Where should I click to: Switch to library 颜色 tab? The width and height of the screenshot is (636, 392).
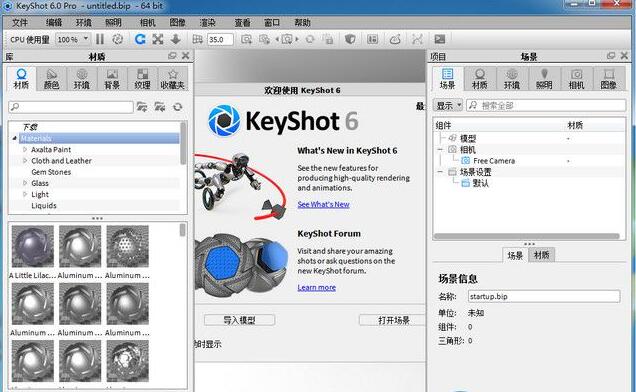click(x=51, y=79)
